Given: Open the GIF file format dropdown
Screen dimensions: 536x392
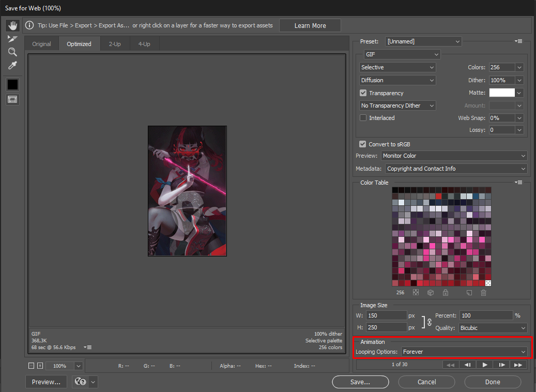Looking at the screenshot, I should click(x=402, y=54).
